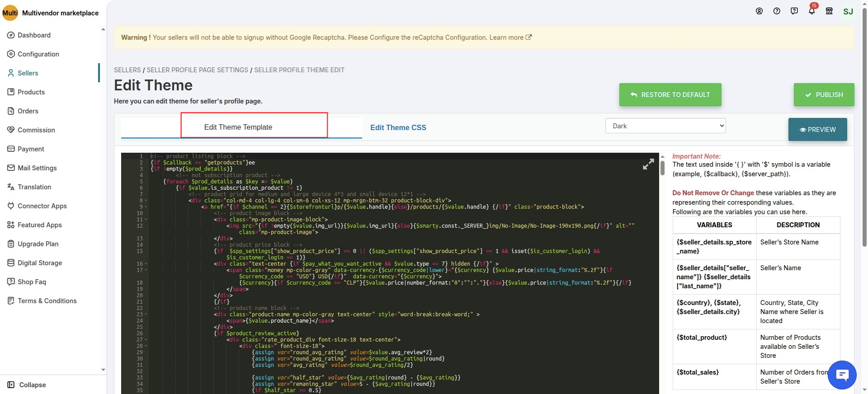Select the Edit Theme Template tab
Image resolution: width=868 pixels, height=394 pixels.
(x=238, y=127)
